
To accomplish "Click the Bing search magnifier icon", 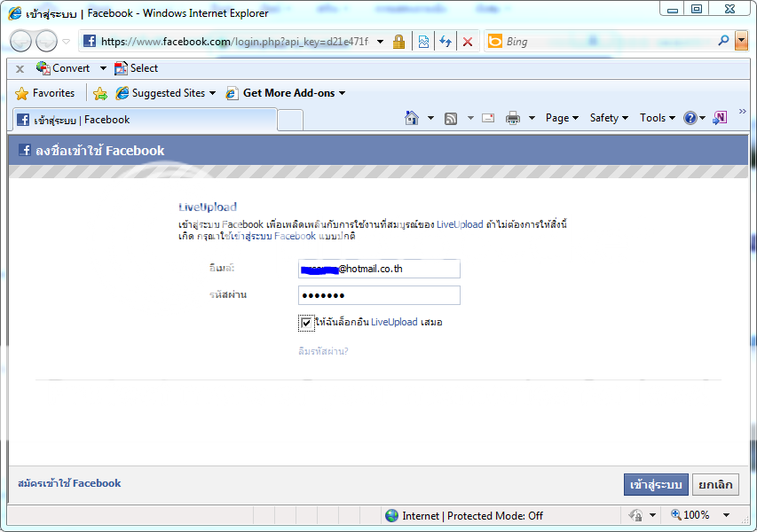I will [x=723, y=41].
